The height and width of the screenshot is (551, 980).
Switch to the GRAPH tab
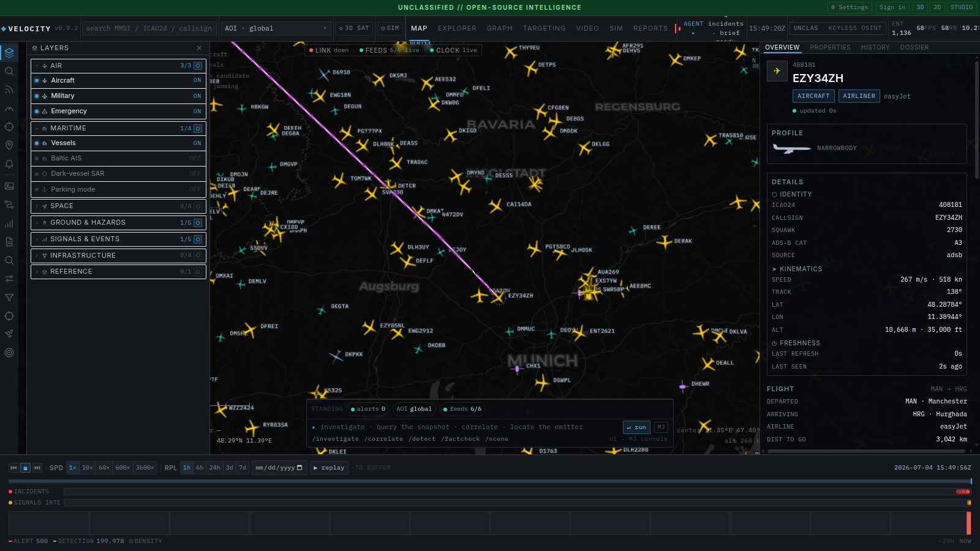coord(500,28)
